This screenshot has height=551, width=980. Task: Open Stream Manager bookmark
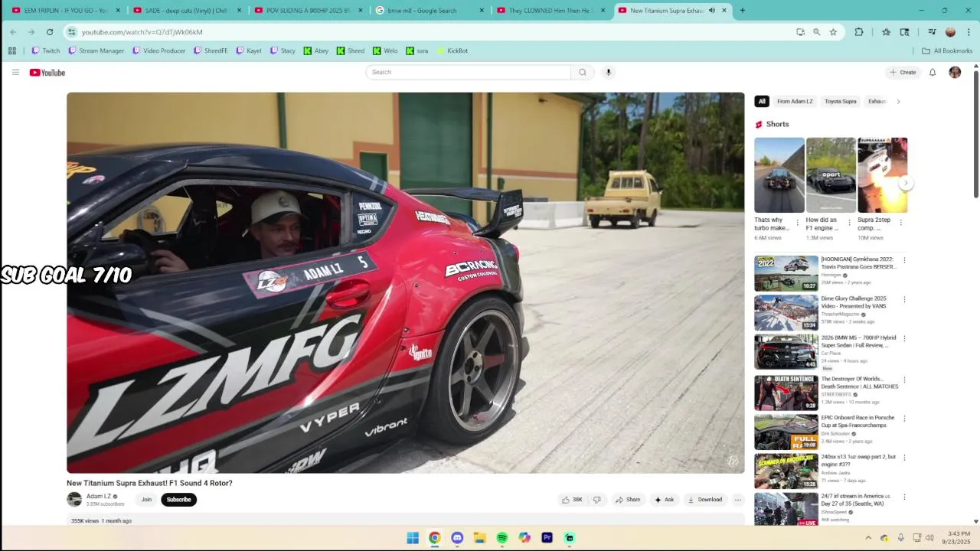pos(96,51)
